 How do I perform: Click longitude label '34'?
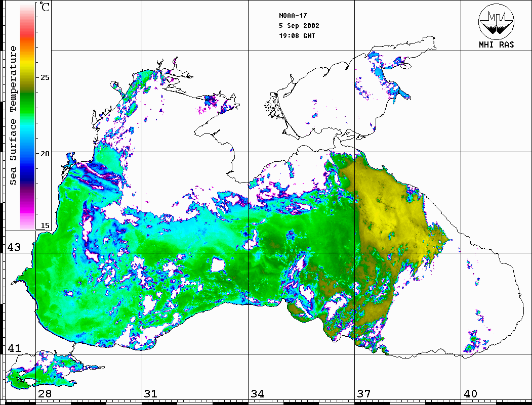click(x=258, y=394)
